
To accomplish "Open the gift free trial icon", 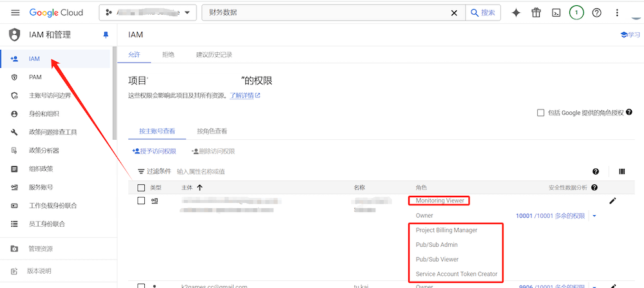I will tap(536, 13).
